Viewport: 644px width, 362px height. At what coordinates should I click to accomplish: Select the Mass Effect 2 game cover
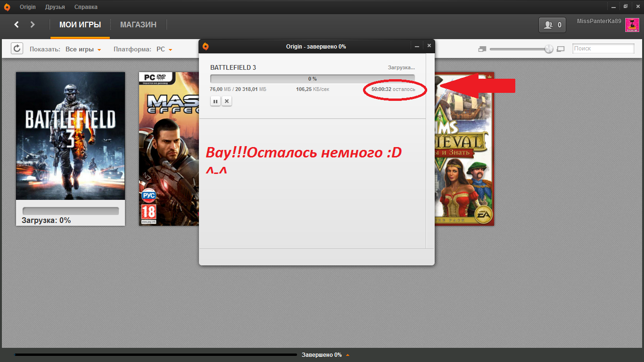click(x=169, y=149)
